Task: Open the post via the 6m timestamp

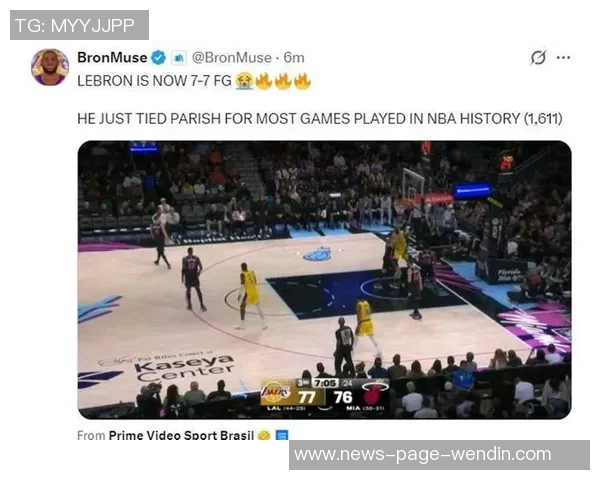Action: pyautogui.click(x=294, y=58)
